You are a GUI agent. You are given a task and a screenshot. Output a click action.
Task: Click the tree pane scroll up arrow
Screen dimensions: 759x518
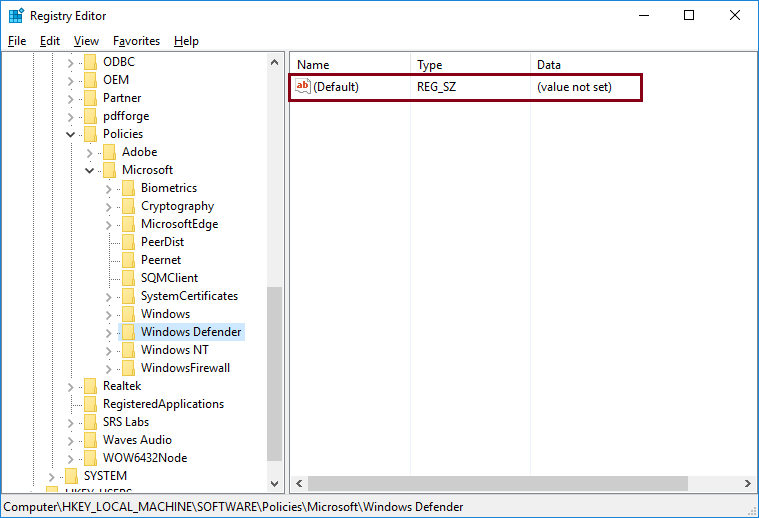(274, 62)
